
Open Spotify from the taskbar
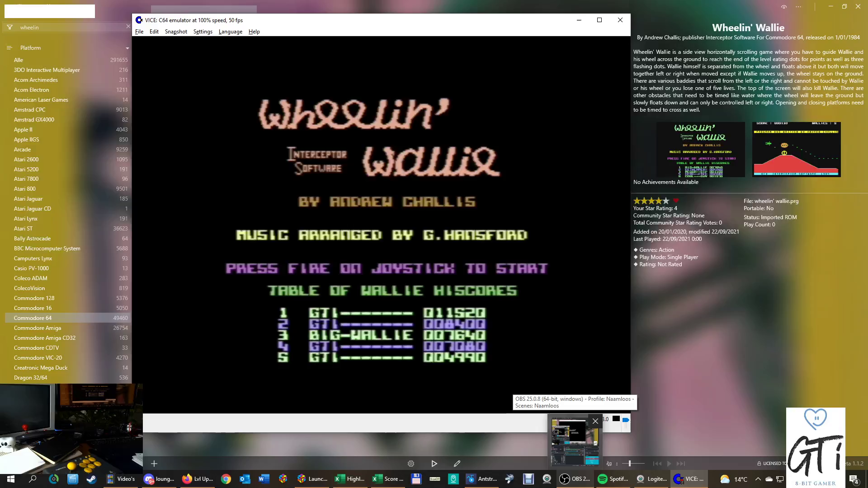coord(613,479)
